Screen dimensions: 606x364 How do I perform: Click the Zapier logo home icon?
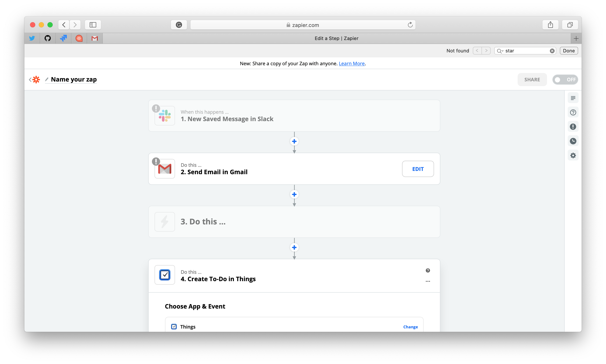pyautogui.click(x=36, y=79)
